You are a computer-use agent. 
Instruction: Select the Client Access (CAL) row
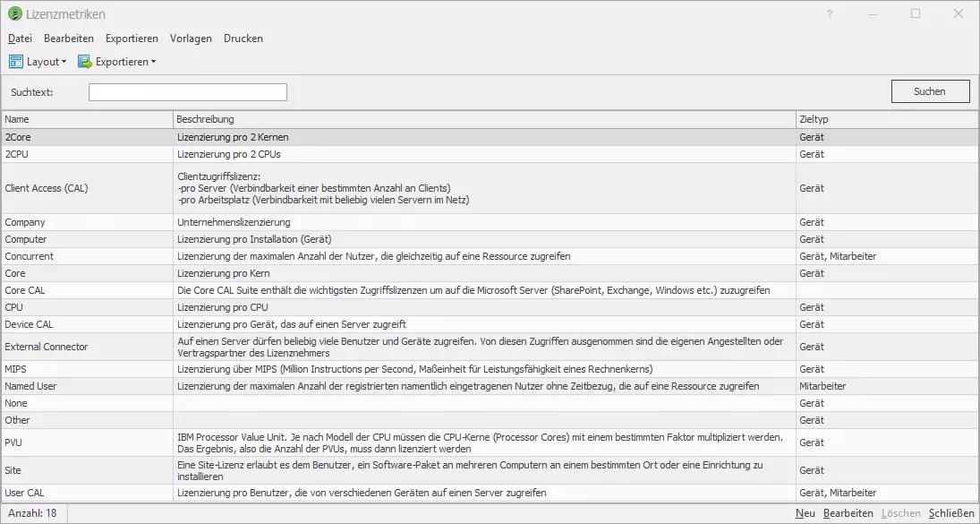click(x=490, y=188)
